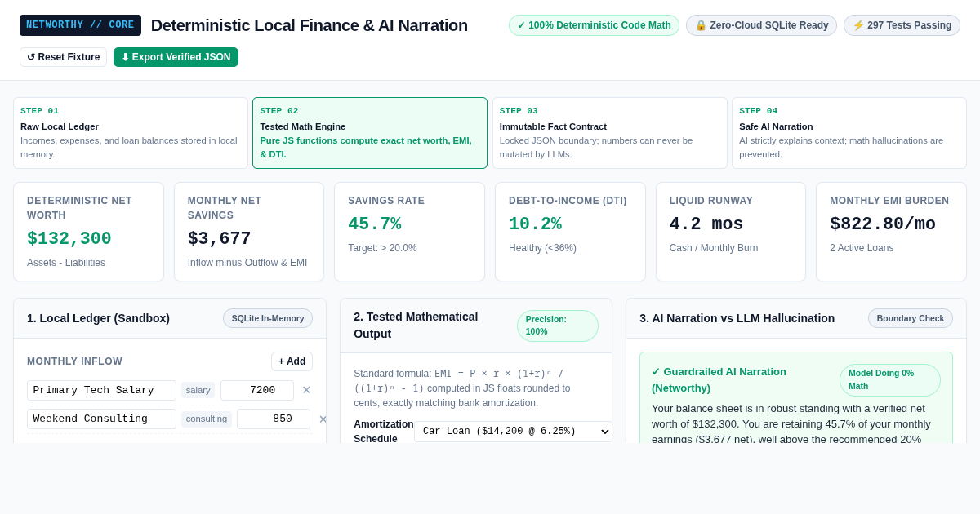Click the Reset Fixture button
Screen dimensions: 980x514
pyautogui.click(x=63, y=57)
